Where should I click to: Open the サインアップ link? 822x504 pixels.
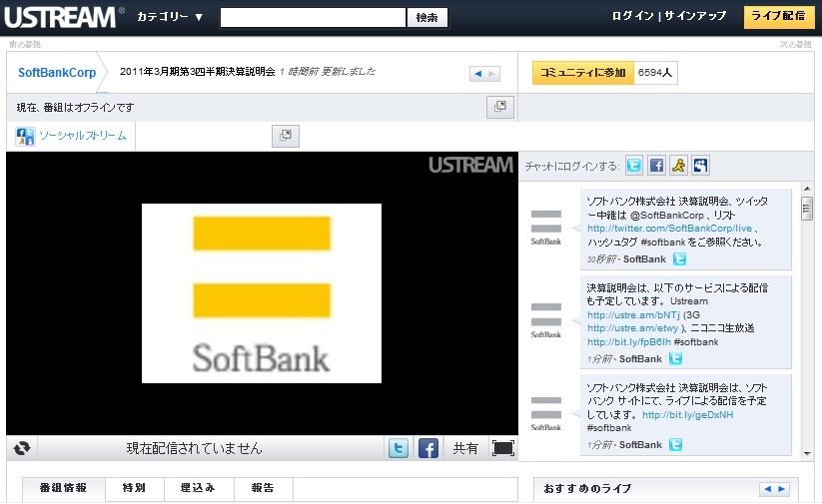click(x=695, y=16)
